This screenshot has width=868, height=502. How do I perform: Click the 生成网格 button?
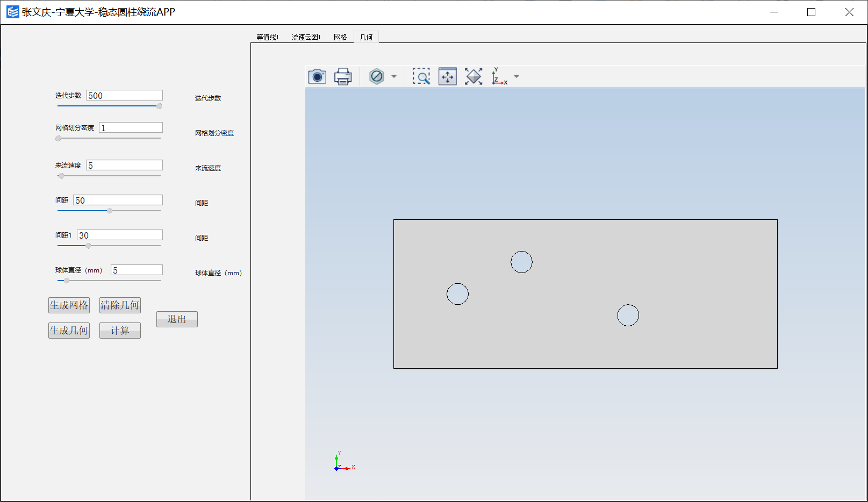click(x=69, y=305)
